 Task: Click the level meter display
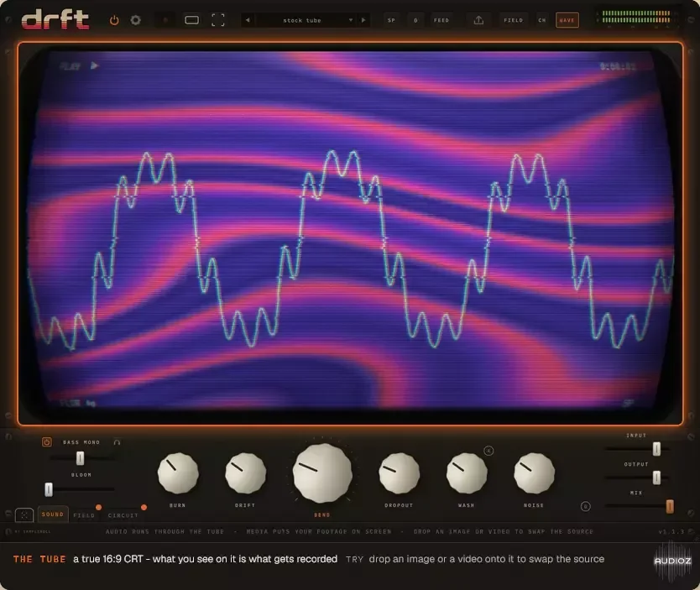click(x=635, y=17)
